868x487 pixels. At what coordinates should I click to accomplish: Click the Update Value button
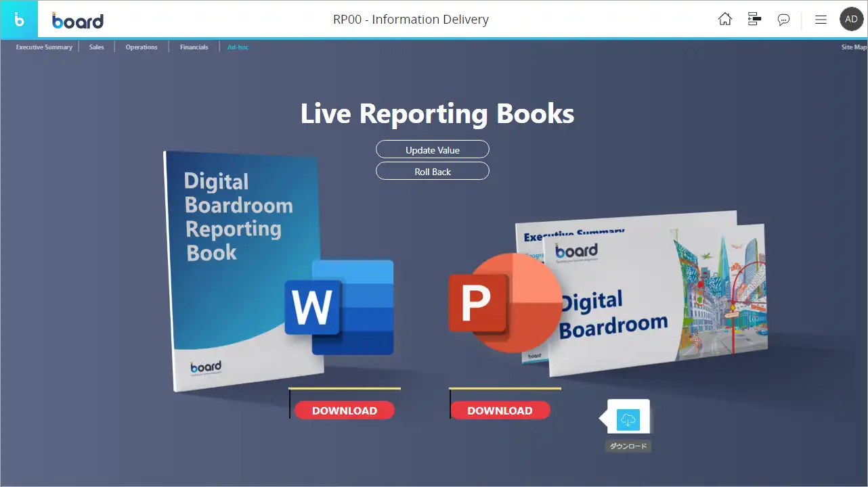(x=433, y=149)
